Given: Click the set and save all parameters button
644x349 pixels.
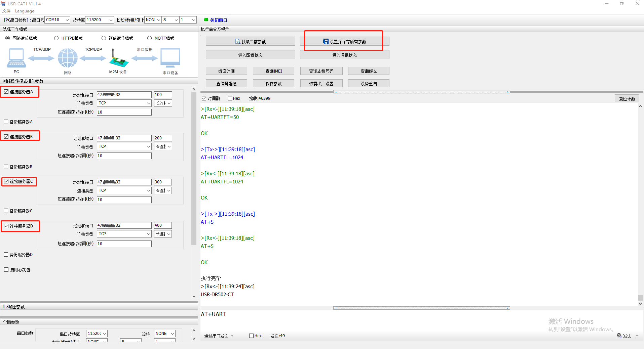Looking at the screenshot, I should pyautogui.click(x=344, y=42).
